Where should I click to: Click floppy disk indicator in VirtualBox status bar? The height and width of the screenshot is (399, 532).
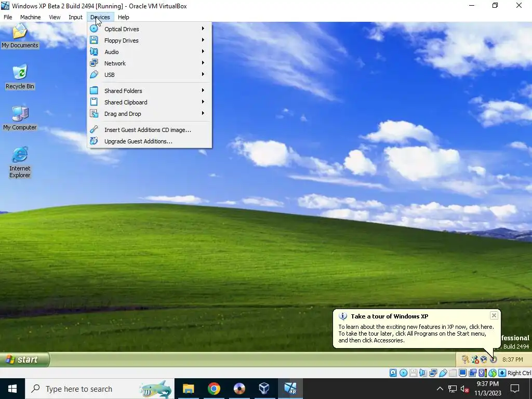coord(413,373)
